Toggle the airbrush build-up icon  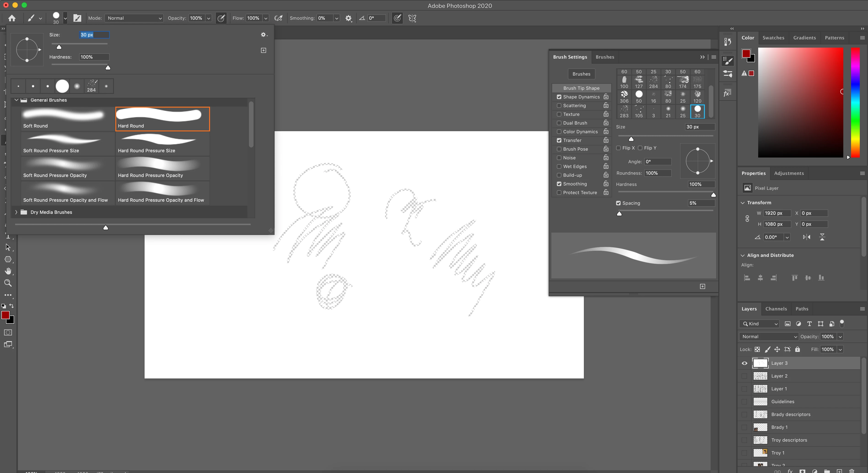click(x=278, y=18)
